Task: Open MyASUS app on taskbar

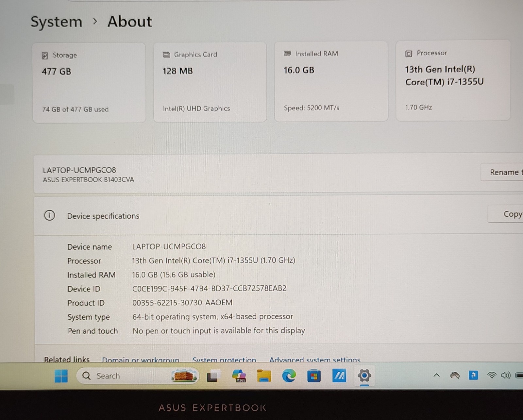Action: click(339, 376)
